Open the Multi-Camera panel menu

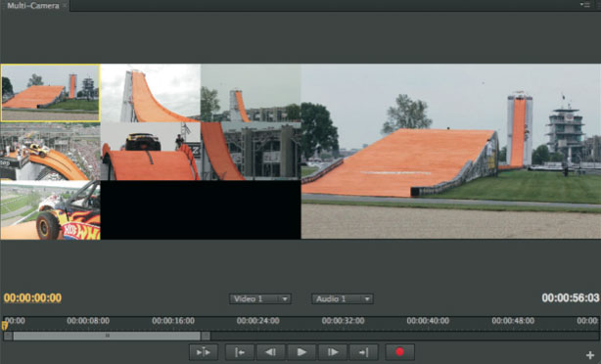click(585, 5)
